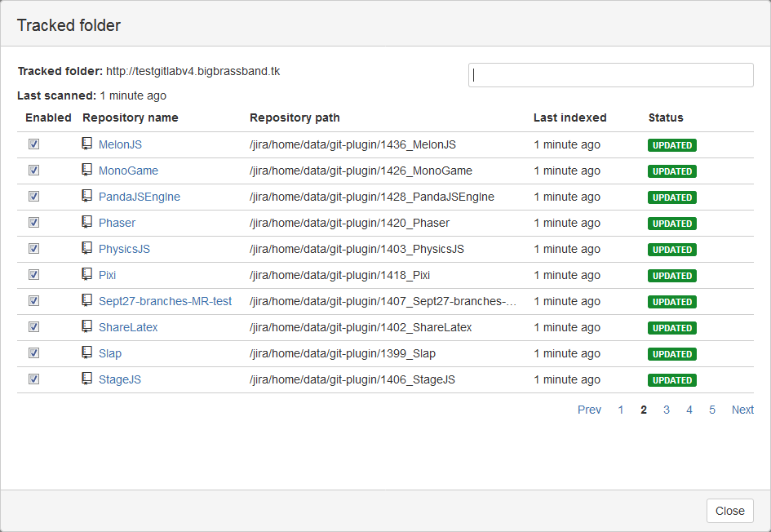The image size is (771, 532).
Task: Open the Pixi repository link
Action: 107,275
